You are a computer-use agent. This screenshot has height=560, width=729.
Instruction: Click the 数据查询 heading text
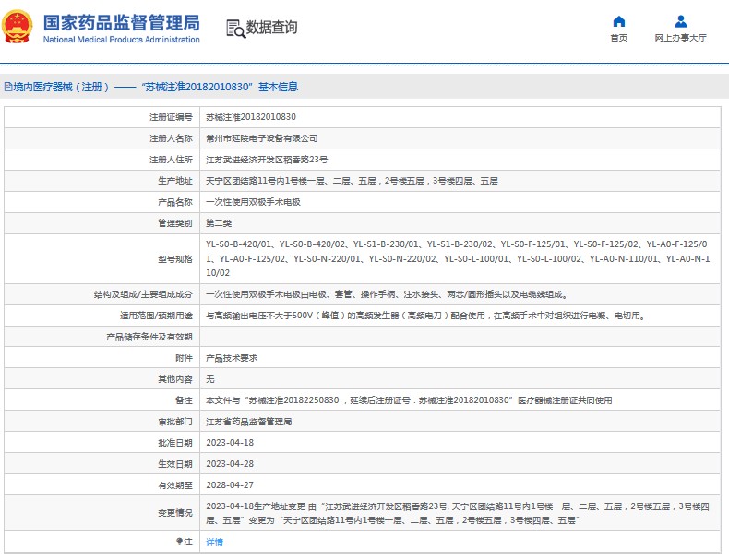[271, 28]
